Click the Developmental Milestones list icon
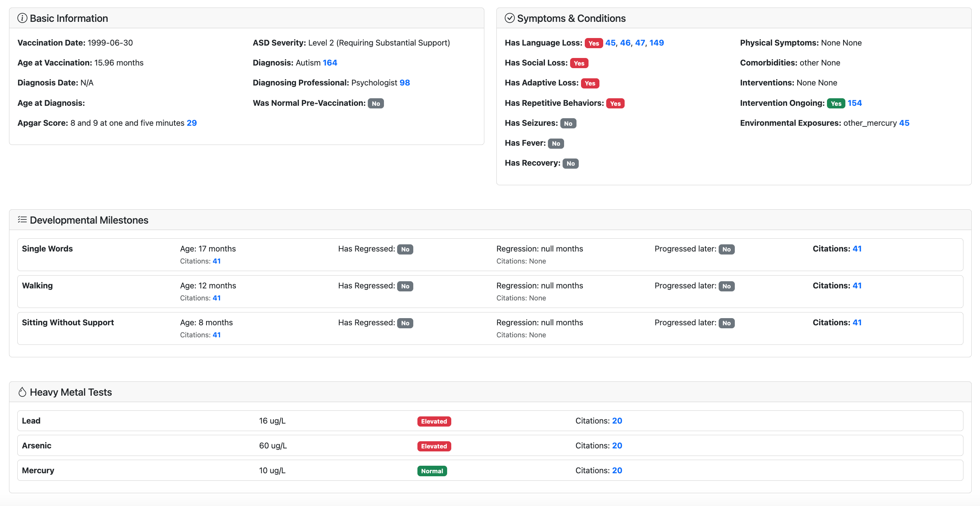980x506 pixels. tap(22, 220)
